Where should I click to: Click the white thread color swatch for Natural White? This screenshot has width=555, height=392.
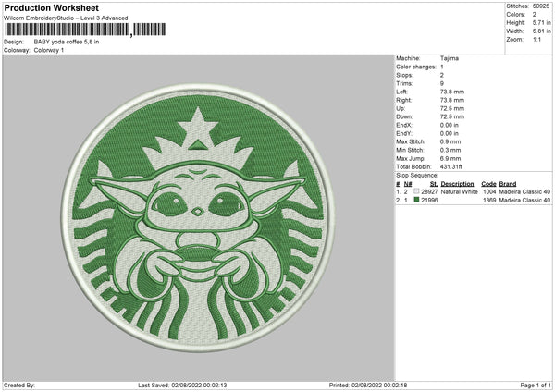point(416,191)
